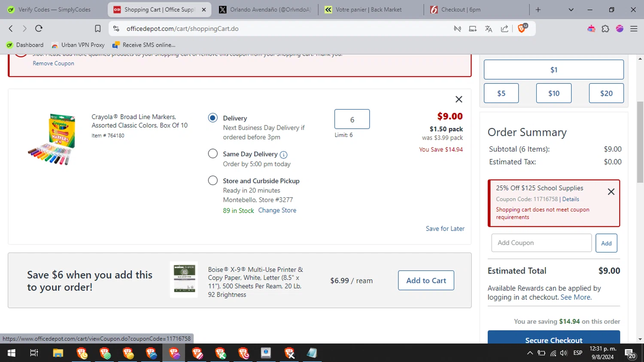Open Task View on the taskbar

click(x=34, y=353)
